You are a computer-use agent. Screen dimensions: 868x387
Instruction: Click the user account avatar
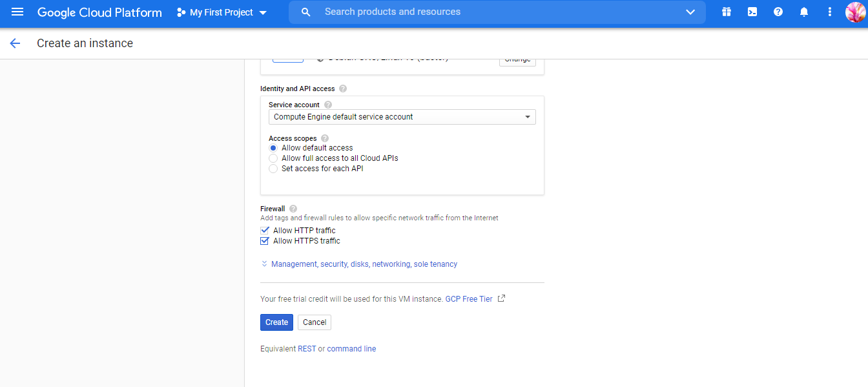tap(855, 12)
